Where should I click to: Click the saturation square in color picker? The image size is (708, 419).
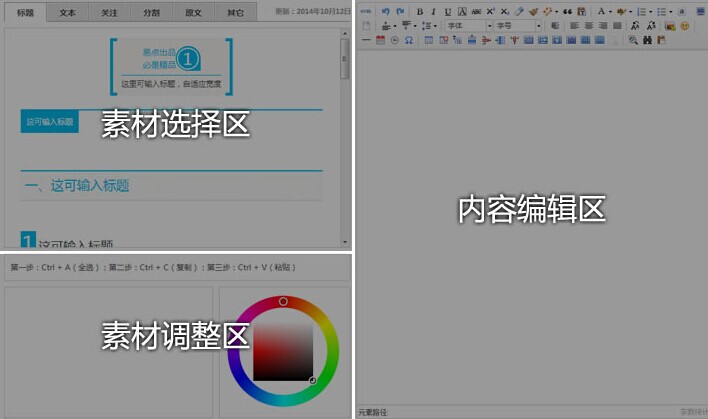click(x=283, y=351)
